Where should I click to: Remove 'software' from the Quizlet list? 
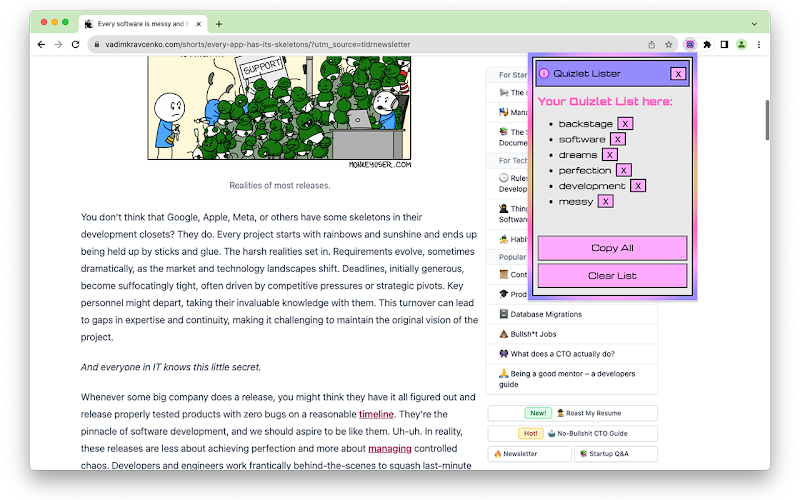coord(618,139)
